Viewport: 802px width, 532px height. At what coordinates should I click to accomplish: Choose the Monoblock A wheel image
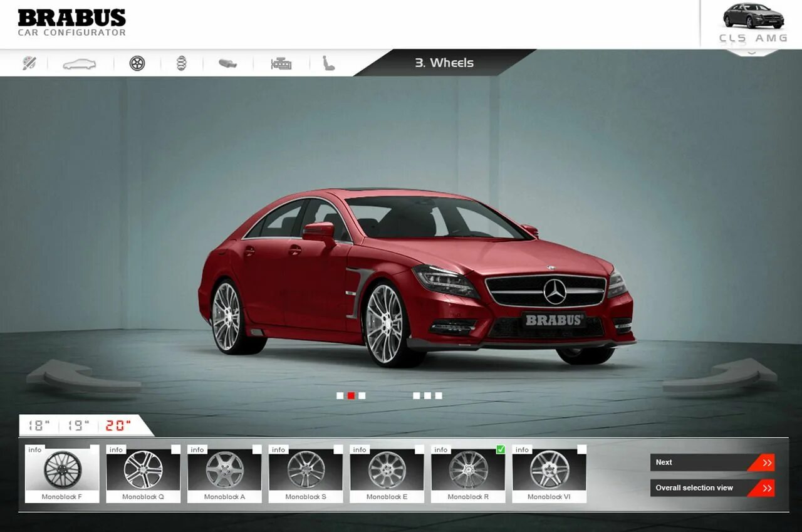coord(224,470)
